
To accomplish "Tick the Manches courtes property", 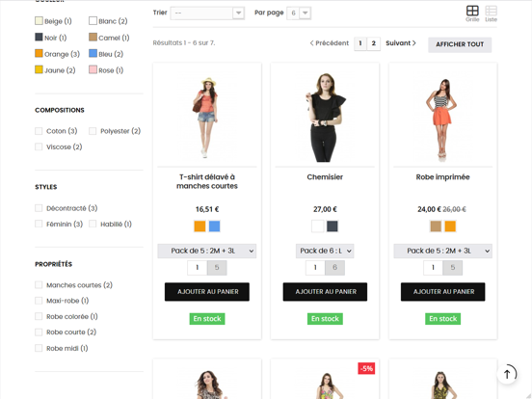I will 39,285.
